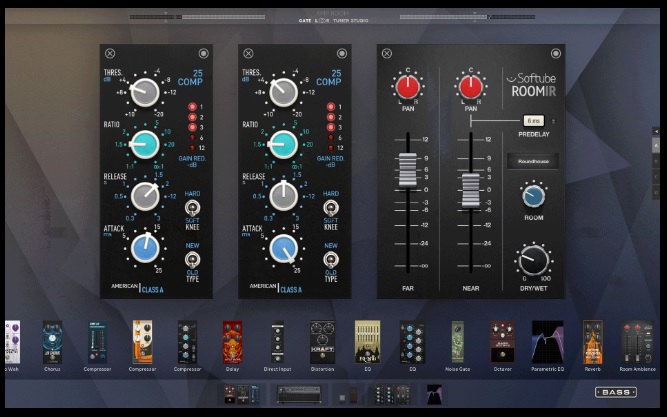667x417 pixels.
Task: Add the Direct Input module
Action: [277, 343]
